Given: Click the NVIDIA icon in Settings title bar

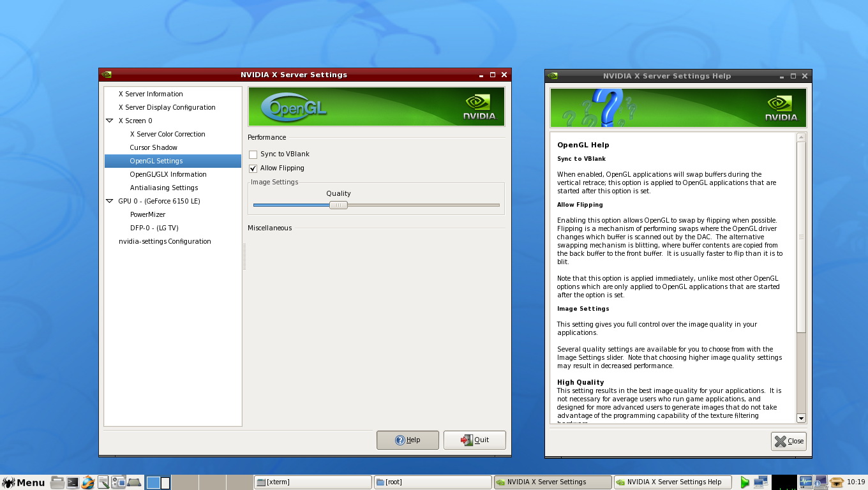Looking at the screenshot, I should click(x=107, y=75).
